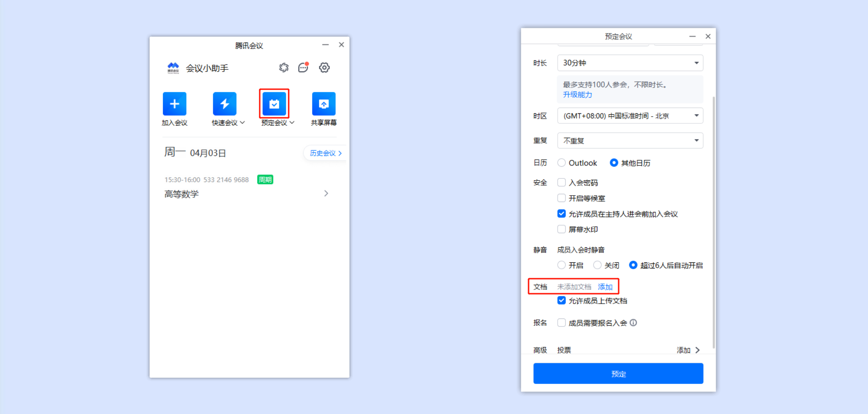
Task: Click info icon next to registration option
Action: [x=633, y=323]
